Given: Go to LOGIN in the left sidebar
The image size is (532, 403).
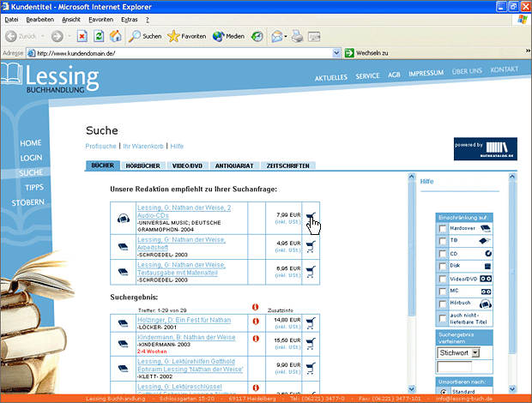Looking at the screenshot, I should [31, 158].
